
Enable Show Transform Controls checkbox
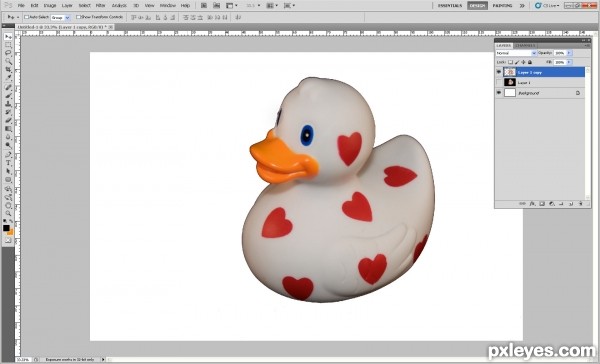point(78,17)
